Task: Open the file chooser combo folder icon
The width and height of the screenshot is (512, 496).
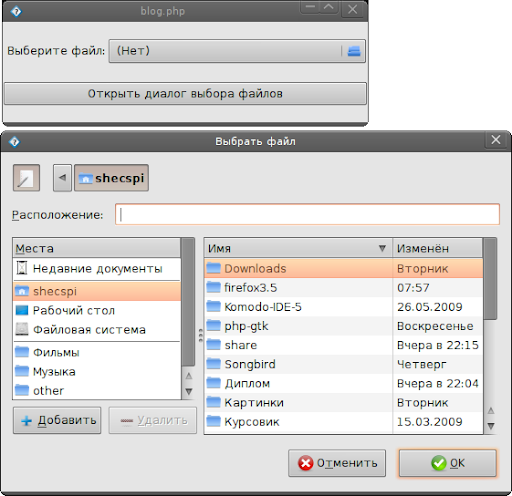Action: point(354,51)
